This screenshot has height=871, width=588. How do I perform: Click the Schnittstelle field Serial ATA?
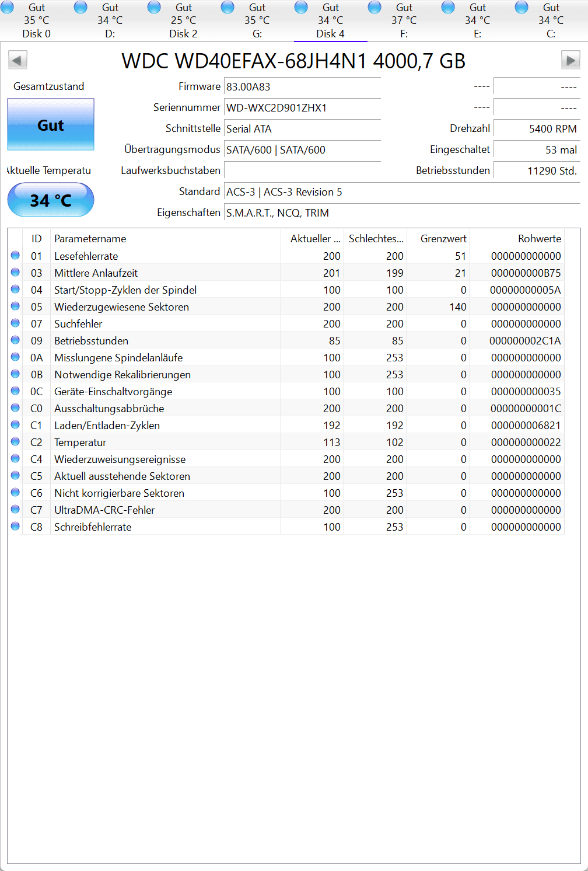click(302, 128)
